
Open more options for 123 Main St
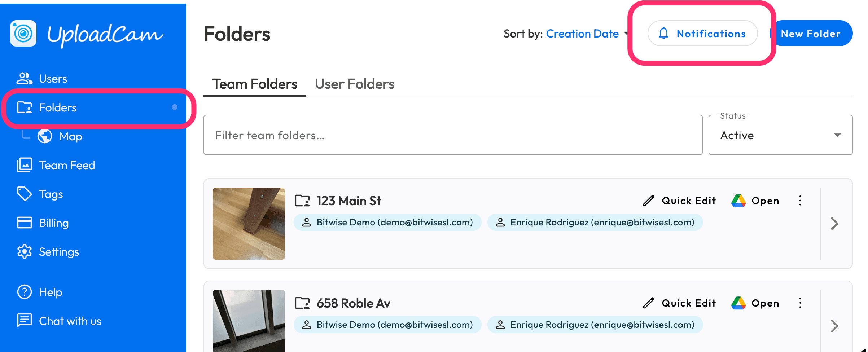pos(800,201)
